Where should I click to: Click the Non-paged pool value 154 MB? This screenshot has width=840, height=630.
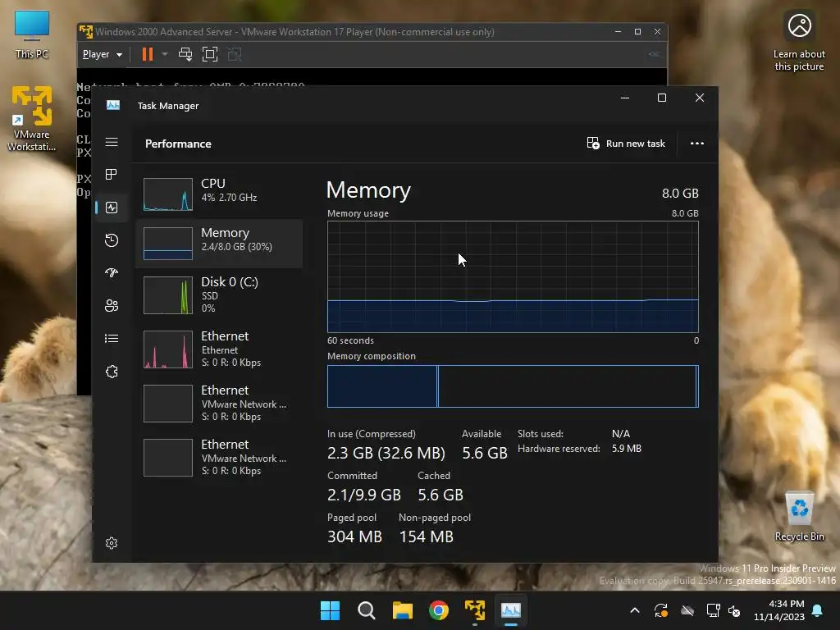pos(427,536)
